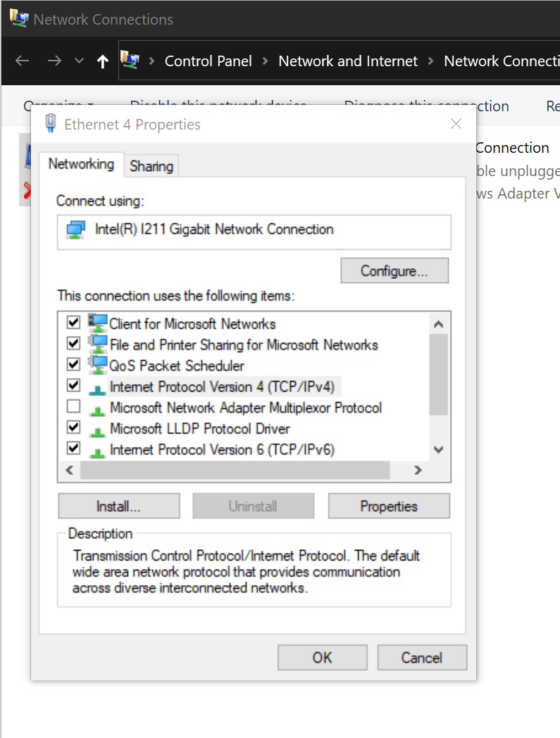
Task: Click the QoS Packet Scheduler icon
Action: [x=97, y=365]
